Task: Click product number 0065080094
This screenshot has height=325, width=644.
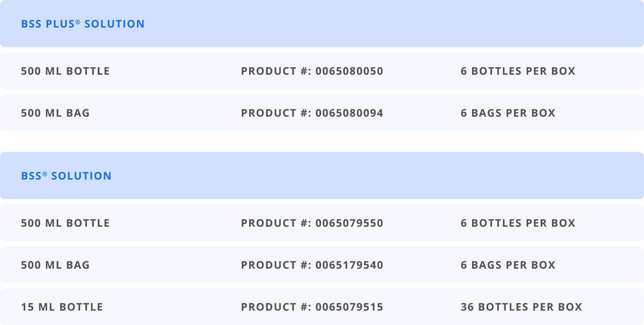Action: coord(349,113)
